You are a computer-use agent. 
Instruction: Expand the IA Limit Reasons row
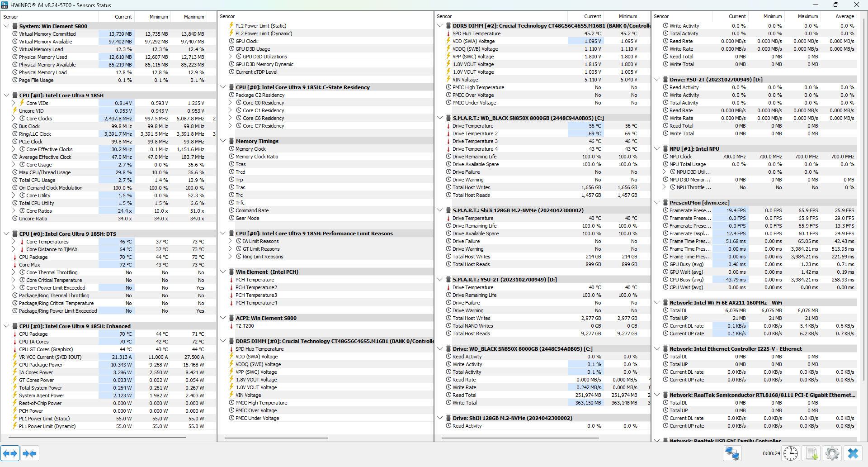tap(230, 241)
